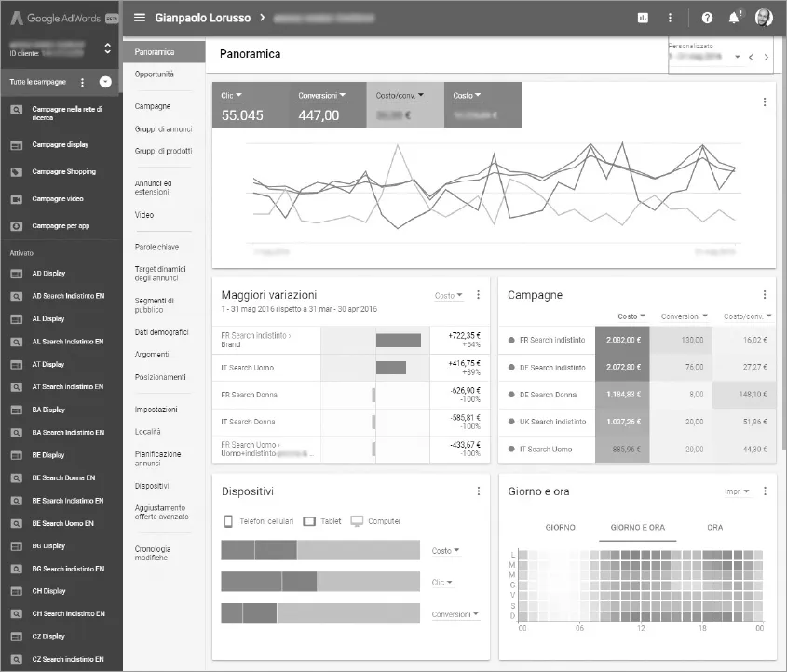The height and width of the screenshot is (672, 787).
Task: Open Costo dropdown in Maggiori variazioni
Action: click(448, 296)
